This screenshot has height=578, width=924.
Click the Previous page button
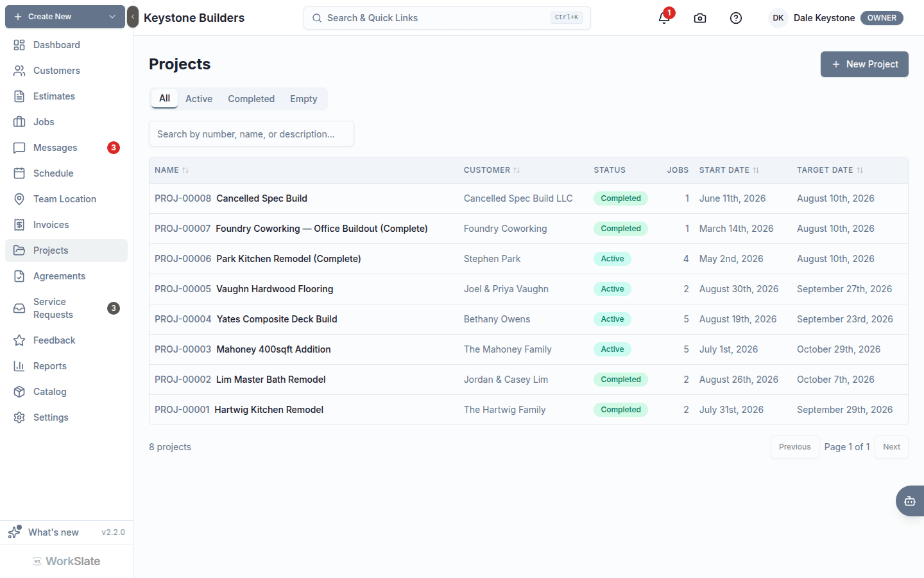[794, 447]
